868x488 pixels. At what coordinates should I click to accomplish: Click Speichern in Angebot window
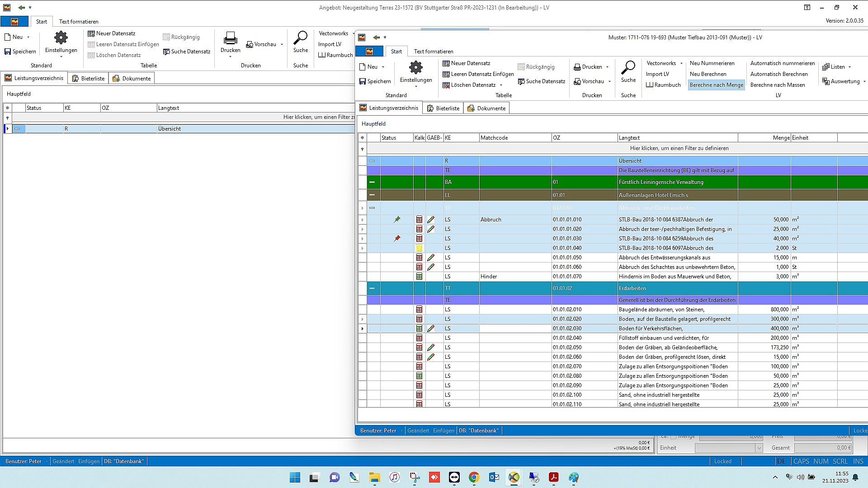coord(20,52)
